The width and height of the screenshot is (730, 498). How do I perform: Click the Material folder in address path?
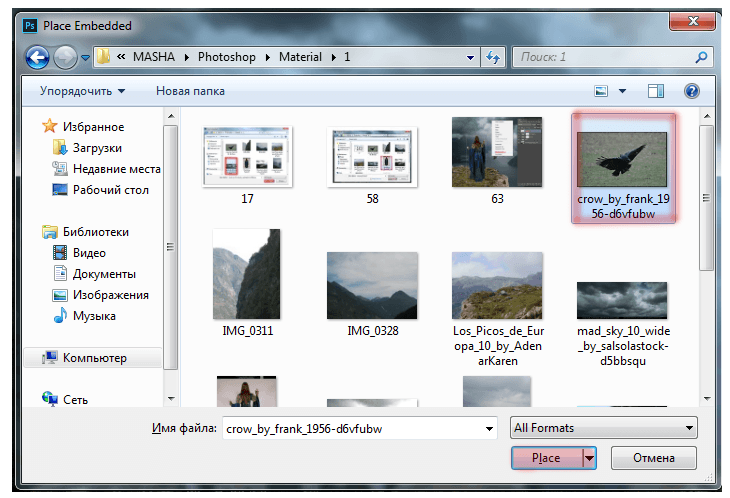(x=298, y=57)
